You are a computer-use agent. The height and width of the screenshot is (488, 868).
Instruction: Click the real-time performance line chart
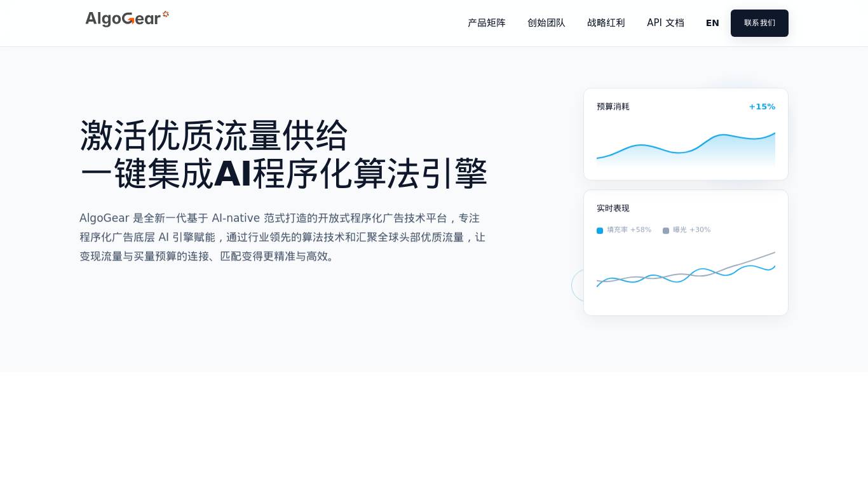tap(686, 271)
